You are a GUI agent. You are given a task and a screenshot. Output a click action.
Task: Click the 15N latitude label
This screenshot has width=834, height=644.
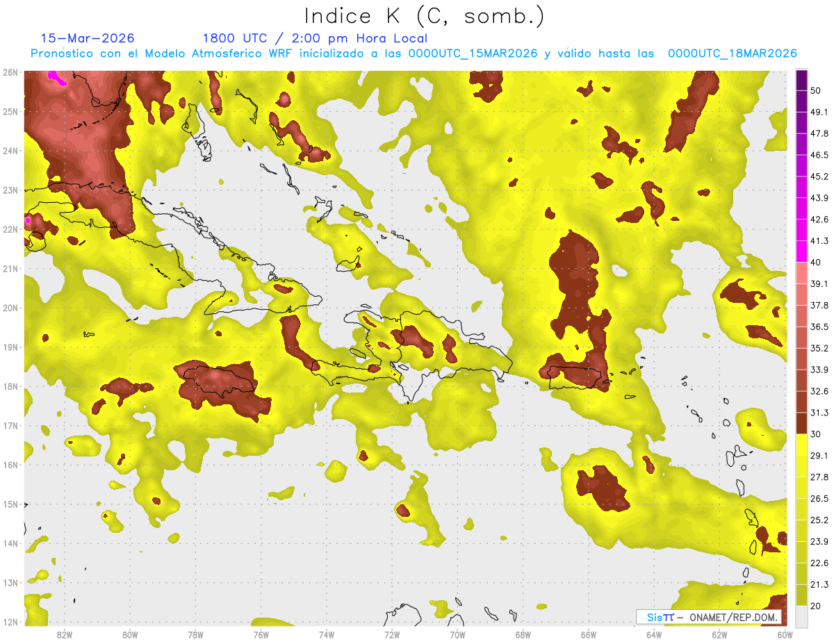tap(10, 504)
